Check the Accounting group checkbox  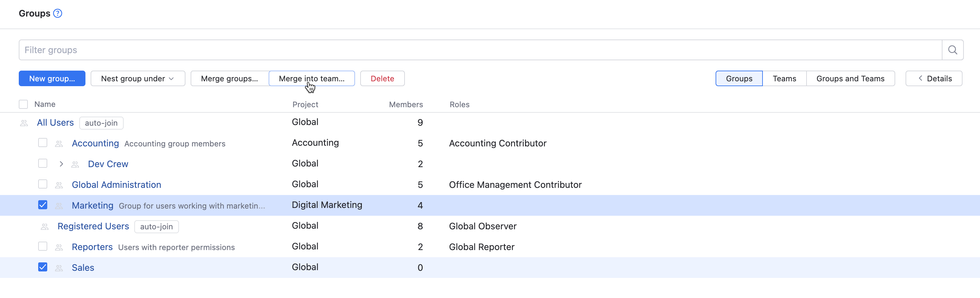pyautogui.click(x=43, y=143)
